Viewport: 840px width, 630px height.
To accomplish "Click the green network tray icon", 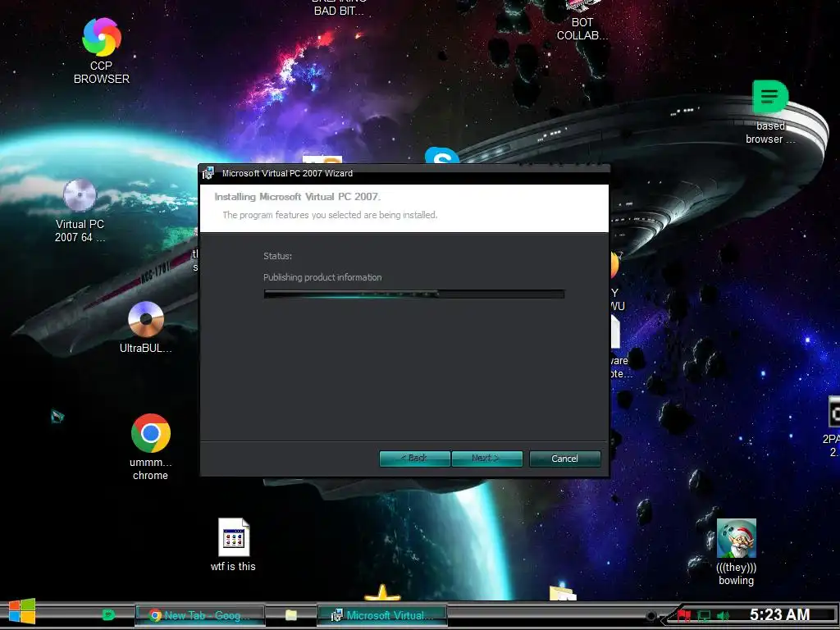I will [x=704, y=616].
